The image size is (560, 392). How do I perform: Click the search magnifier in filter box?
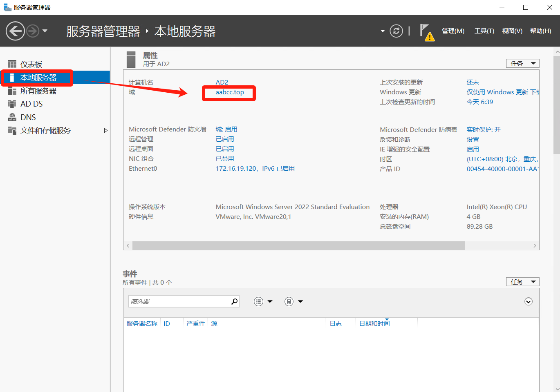(234, 302)
